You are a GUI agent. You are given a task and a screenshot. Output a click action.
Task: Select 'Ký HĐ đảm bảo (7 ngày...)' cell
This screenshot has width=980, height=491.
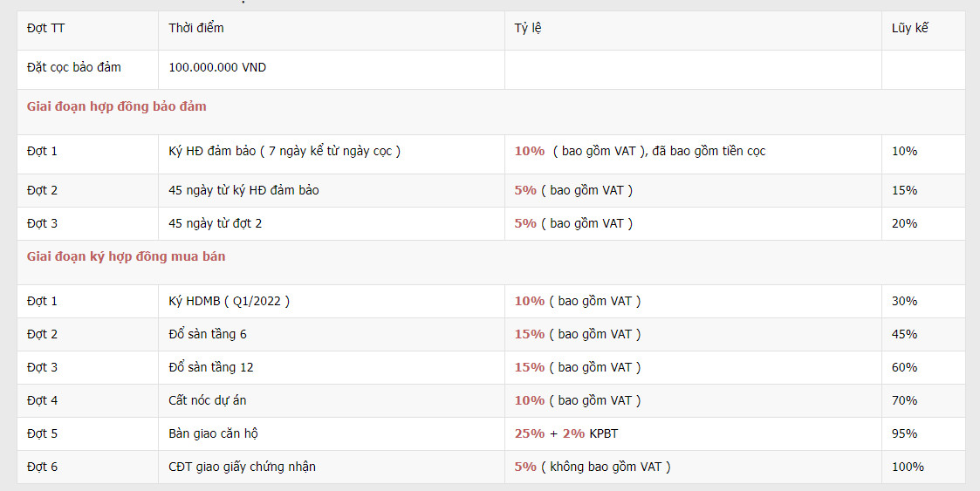[x=284, y=151]
